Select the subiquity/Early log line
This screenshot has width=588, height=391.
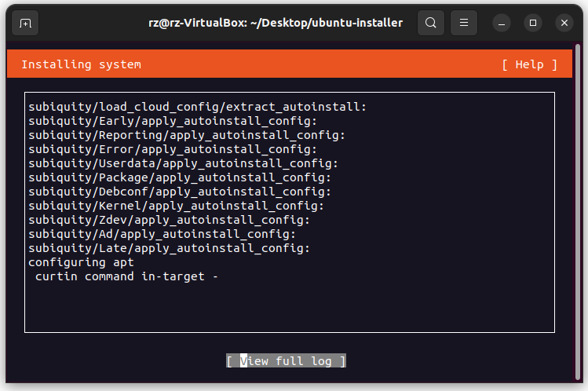pos(172,121)
